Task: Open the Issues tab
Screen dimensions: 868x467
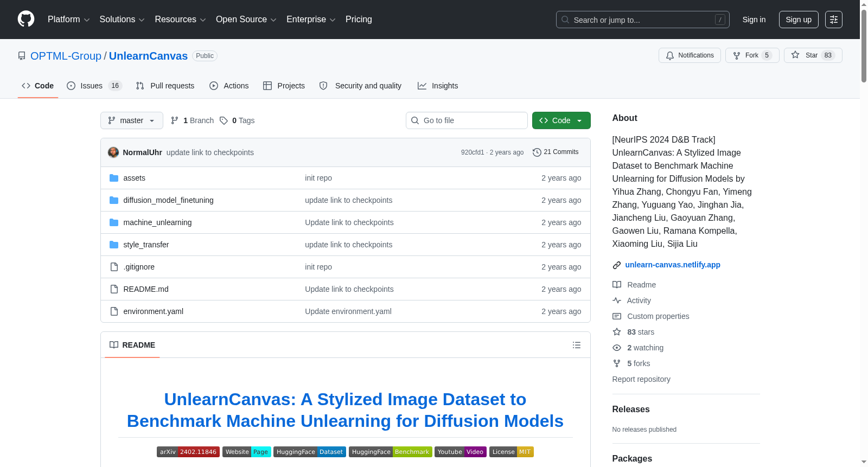Action: (x=94, y=86)
